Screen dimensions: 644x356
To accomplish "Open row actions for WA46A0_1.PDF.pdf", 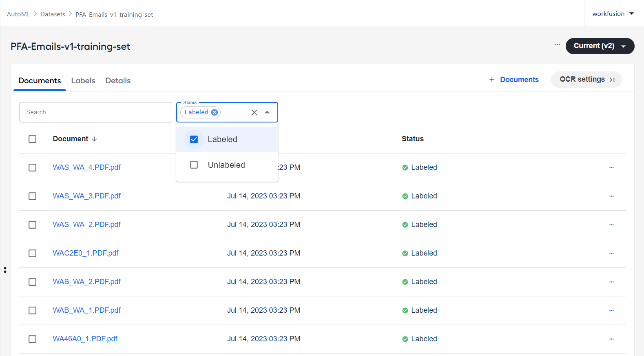I will tap(611, 339).
